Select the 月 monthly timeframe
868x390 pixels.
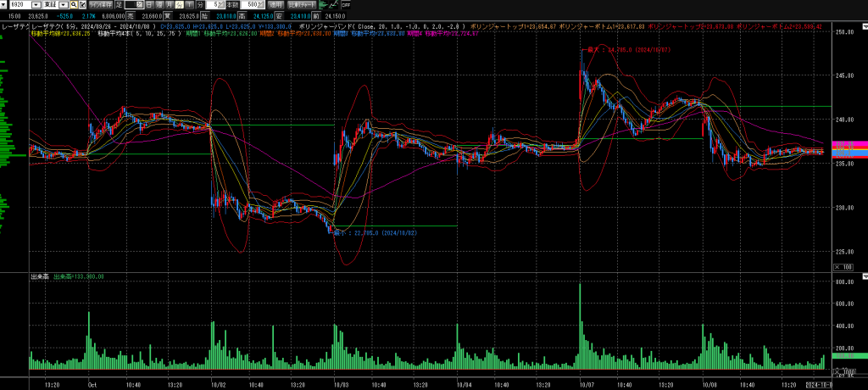[x=169, y=4]
